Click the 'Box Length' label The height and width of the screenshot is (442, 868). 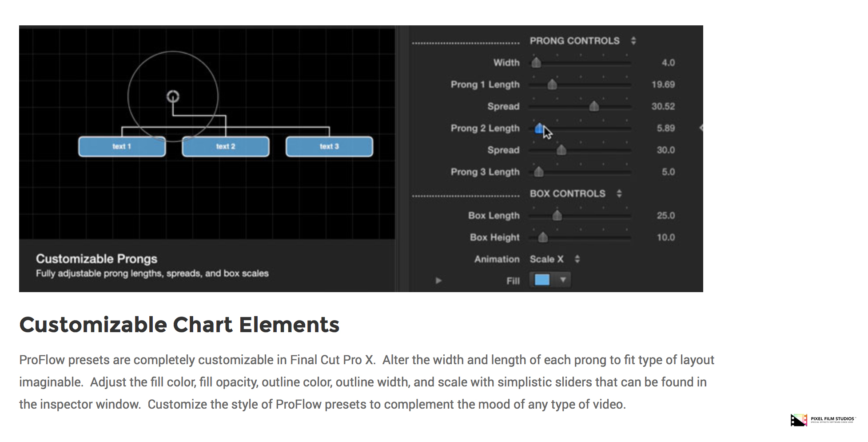point(494,216)
